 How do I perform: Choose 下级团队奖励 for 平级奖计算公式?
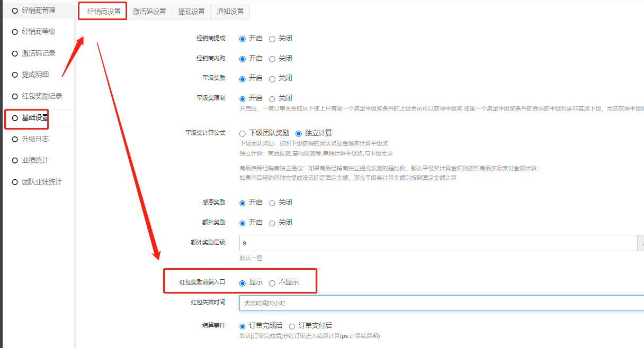243,134
